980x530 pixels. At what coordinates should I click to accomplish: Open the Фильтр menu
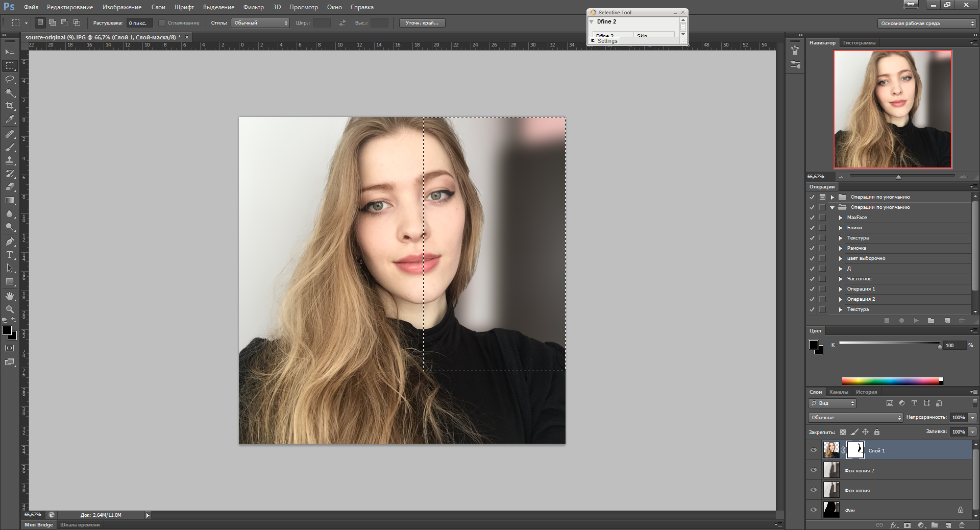coord(254,7)
